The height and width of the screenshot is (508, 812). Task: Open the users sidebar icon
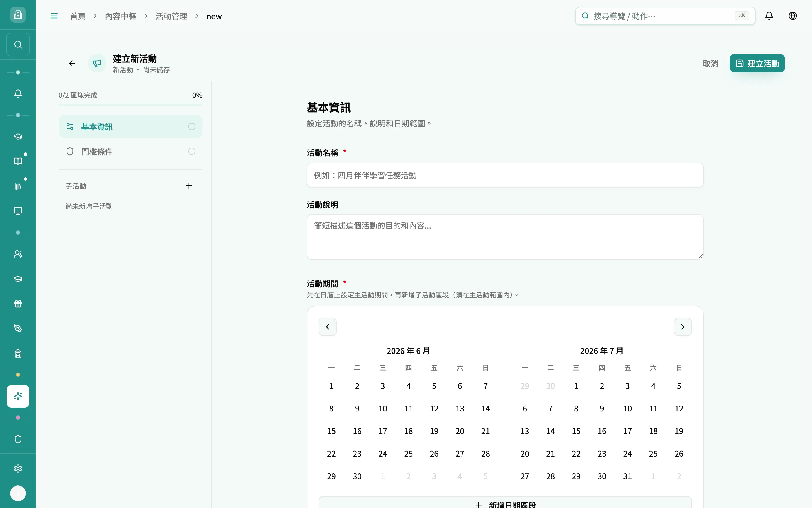[18, 254]
